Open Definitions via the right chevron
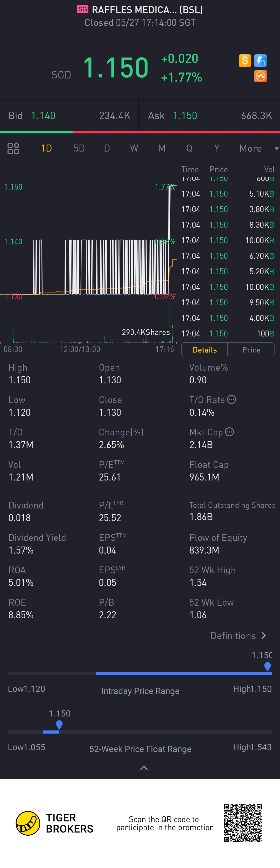 (x=264, y=635)
